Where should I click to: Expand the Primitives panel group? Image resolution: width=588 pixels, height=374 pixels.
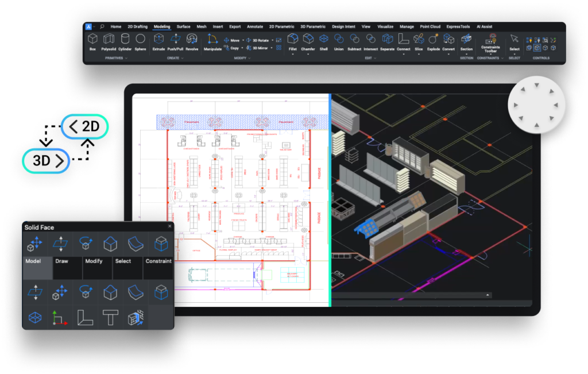[126, 58]
